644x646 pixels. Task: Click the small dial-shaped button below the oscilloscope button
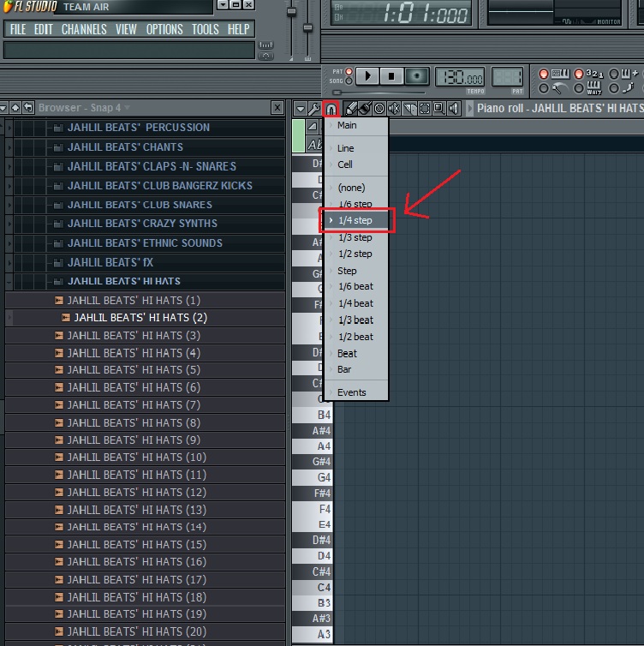pyautogui.click(x=265, y=56)
